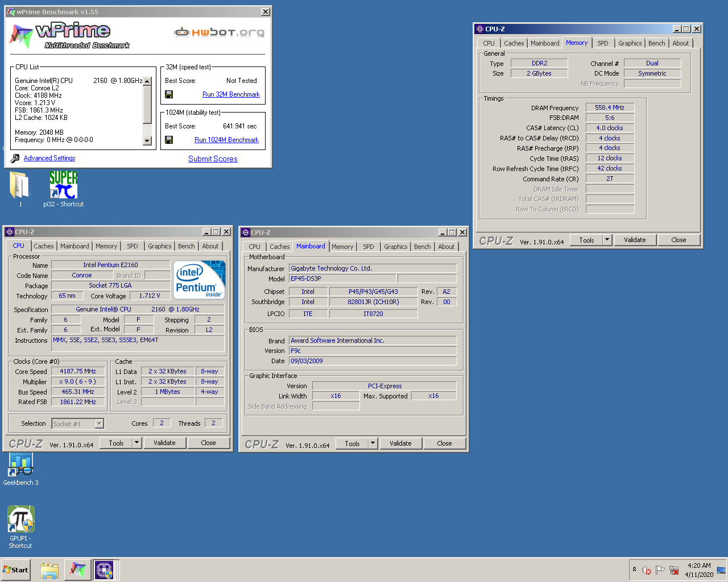Click the 641.941 sec best score
The width and height of the screenshot is (728, 582).
239,126
